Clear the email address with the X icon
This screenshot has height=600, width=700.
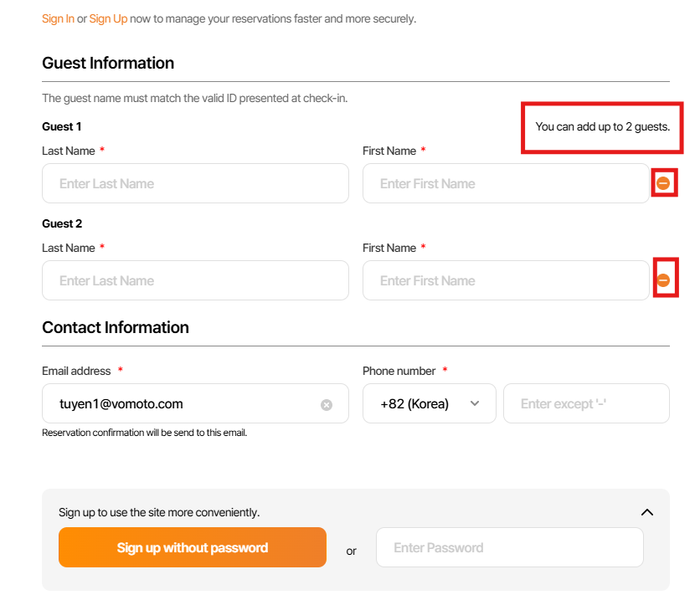click(327, 405)
